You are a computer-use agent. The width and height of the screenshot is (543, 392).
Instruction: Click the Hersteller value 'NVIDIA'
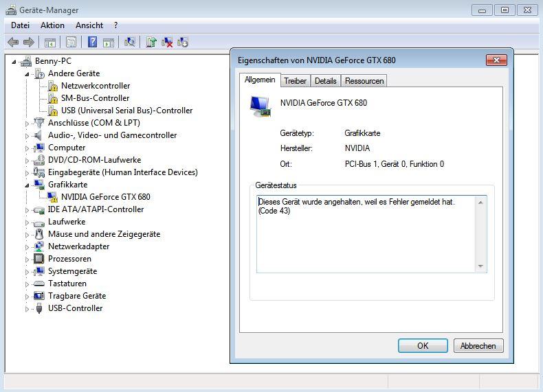pyautogui.click(x=357, y=148)
